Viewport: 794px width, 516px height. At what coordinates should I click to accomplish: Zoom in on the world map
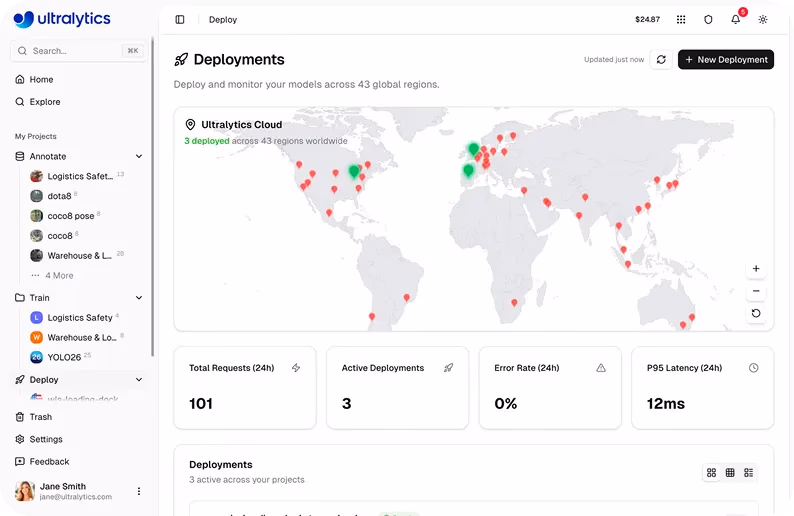coord(756,269)
